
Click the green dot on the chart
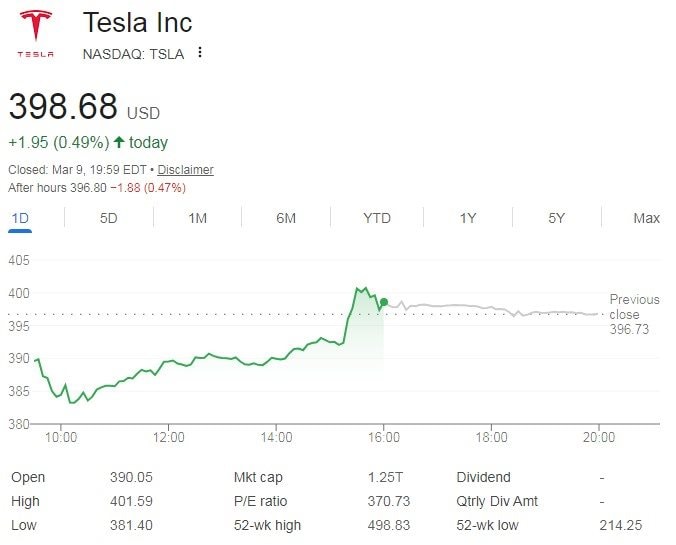click(x=383, y=301)
